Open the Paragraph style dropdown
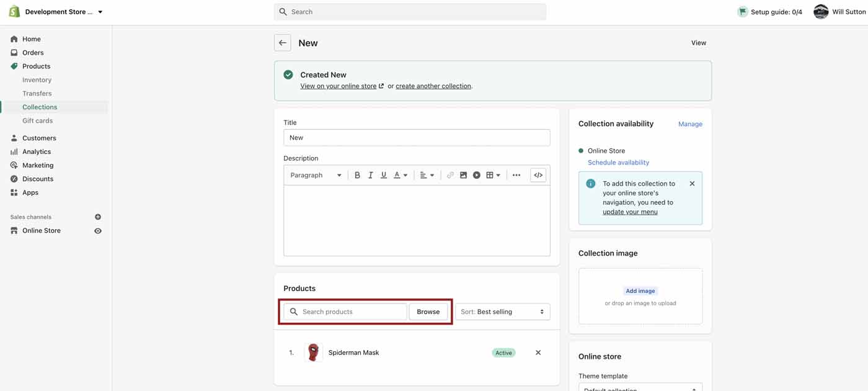 [316, 176]
